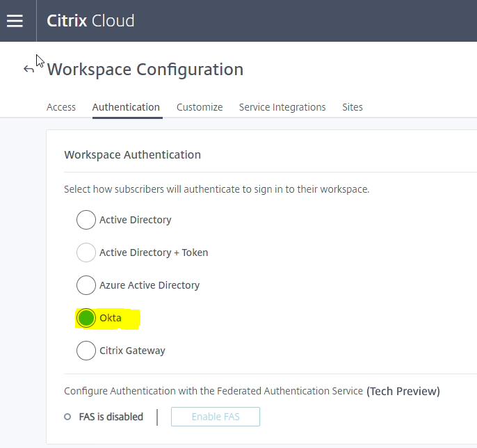The height and width of the screenshot is (448, 477).
Task: Select the Okta radio button
Action: pyautogui.click(x=86, y=318)
